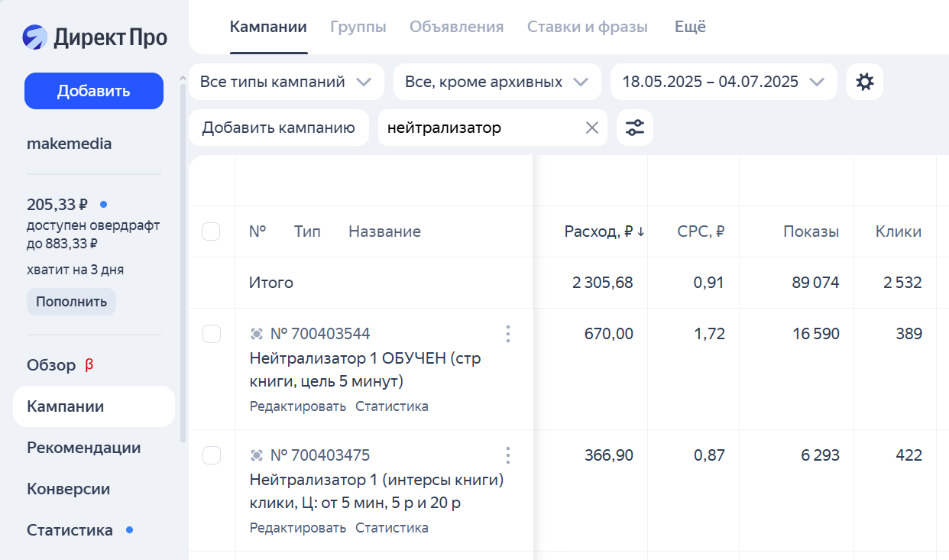Open the filter sliders icon
The image size is (949, 560).
click(634, 128)
